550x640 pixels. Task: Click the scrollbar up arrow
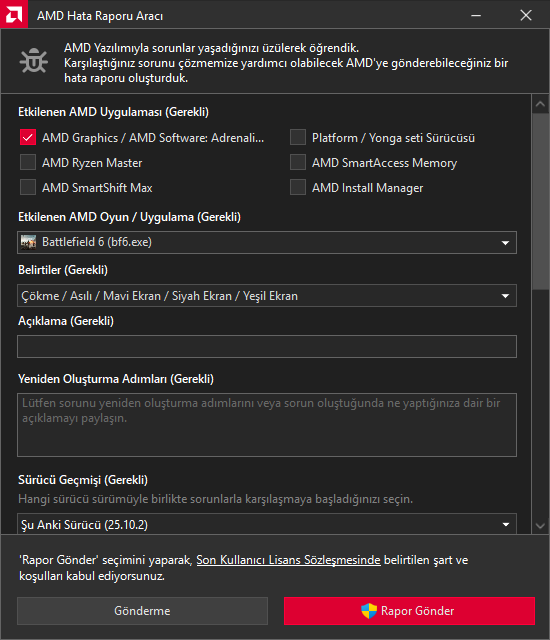tap(540, 104)
